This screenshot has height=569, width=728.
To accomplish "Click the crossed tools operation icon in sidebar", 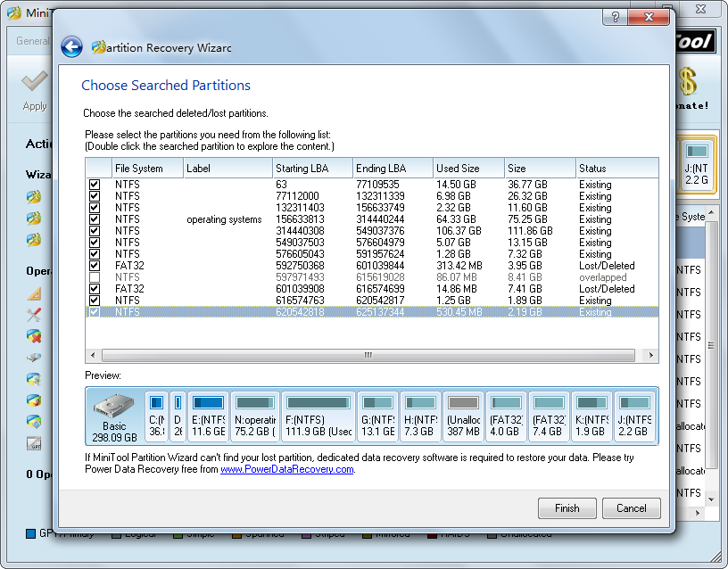I will [34, 315].
